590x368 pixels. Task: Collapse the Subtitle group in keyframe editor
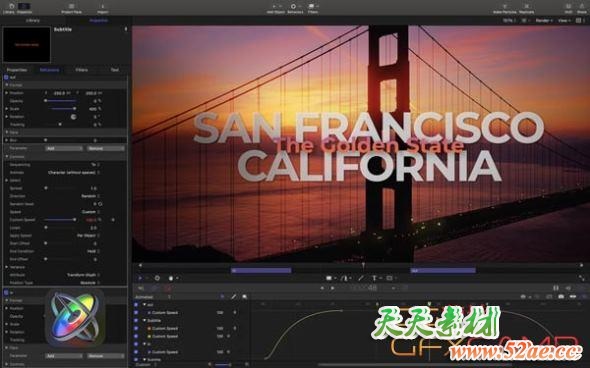pyautogui.click(x=144, y=320)
